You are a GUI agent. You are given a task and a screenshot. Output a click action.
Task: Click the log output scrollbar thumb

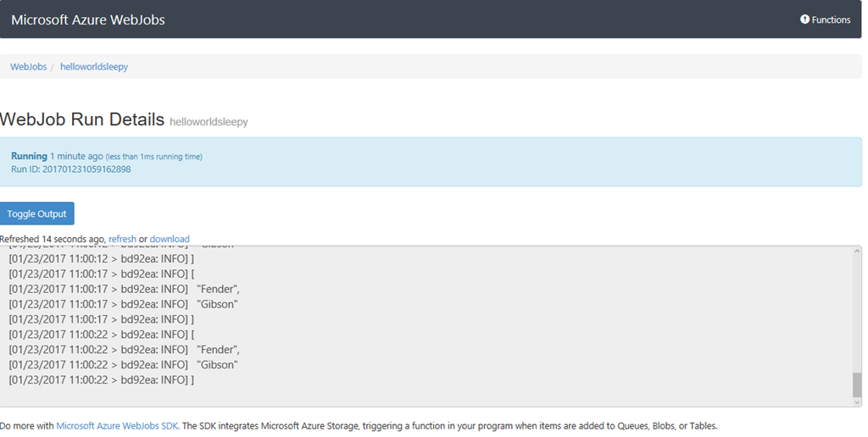point(857,384)
